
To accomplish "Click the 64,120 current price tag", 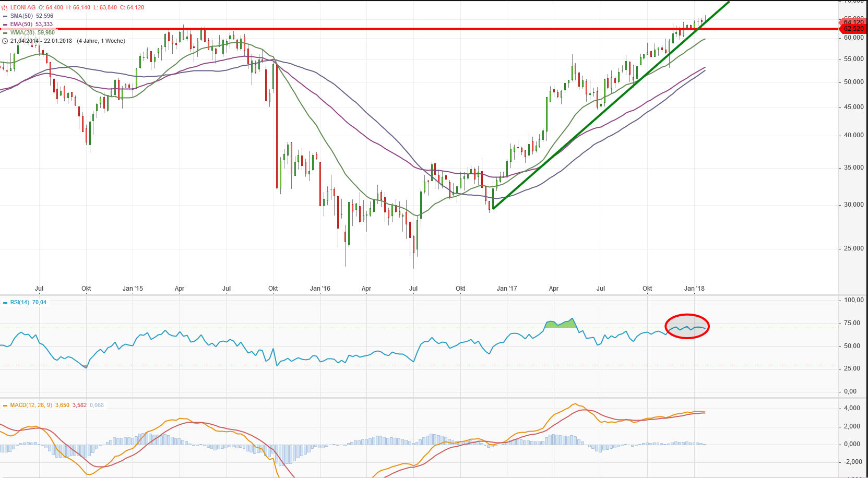I will (853, 22).
